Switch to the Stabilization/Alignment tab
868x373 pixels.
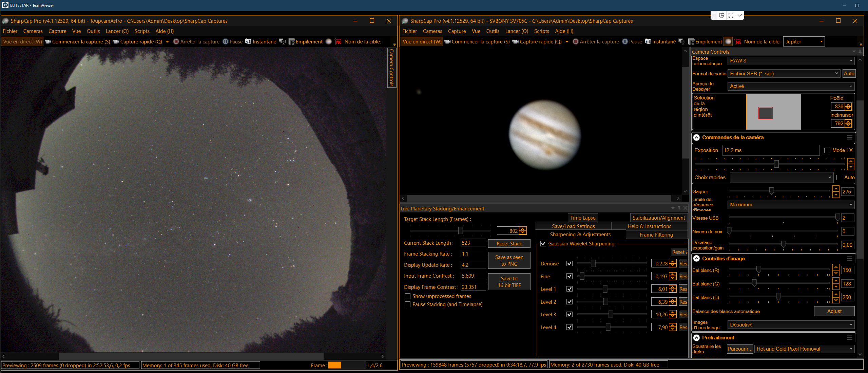tap(659, 218)
